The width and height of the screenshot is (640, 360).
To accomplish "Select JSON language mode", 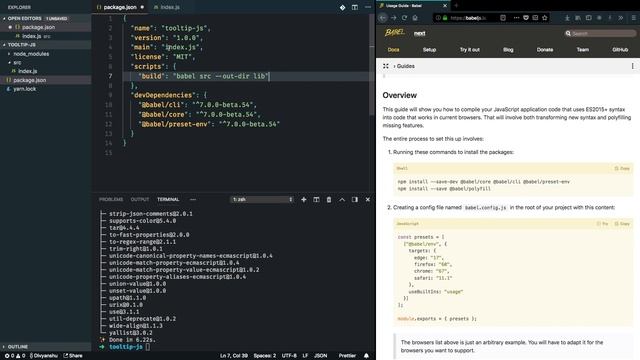I will coord(320,356).
